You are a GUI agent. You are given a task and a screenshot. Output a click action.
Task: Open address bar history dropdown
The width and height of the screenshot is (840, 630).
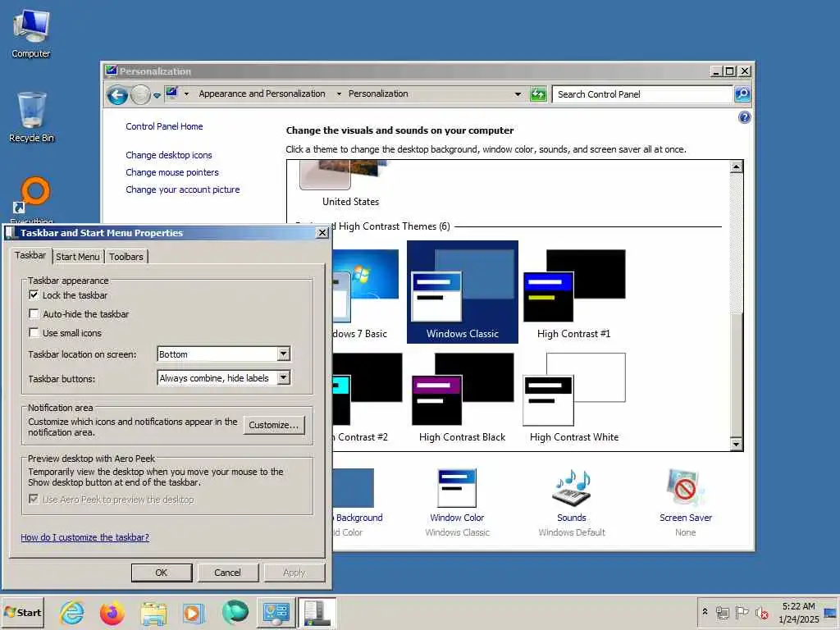pyautogui.click(x=518, y=94)
